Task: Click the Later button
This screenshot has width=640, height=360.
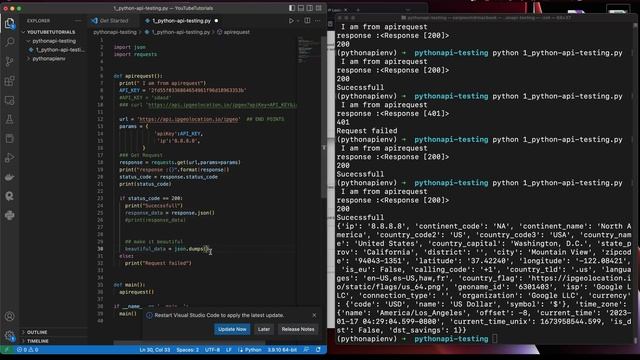Action: (x=264, y=329)
